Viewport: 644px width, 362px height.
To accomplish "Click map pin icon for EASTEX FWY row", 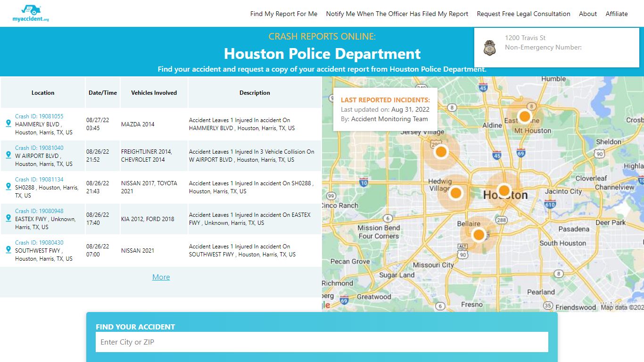I will coord(8,218).
